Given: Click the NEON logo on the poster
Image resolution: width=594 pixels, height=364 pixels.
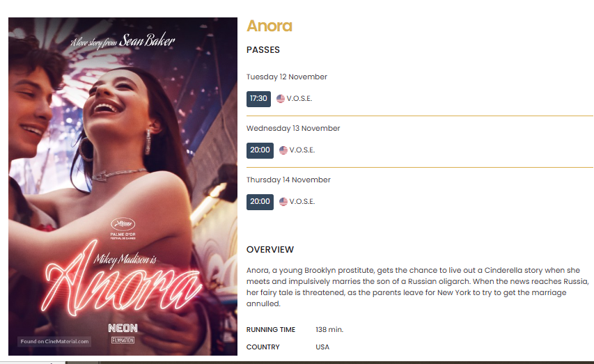Looking at the screenshot, I should click(x=123, y=328).
